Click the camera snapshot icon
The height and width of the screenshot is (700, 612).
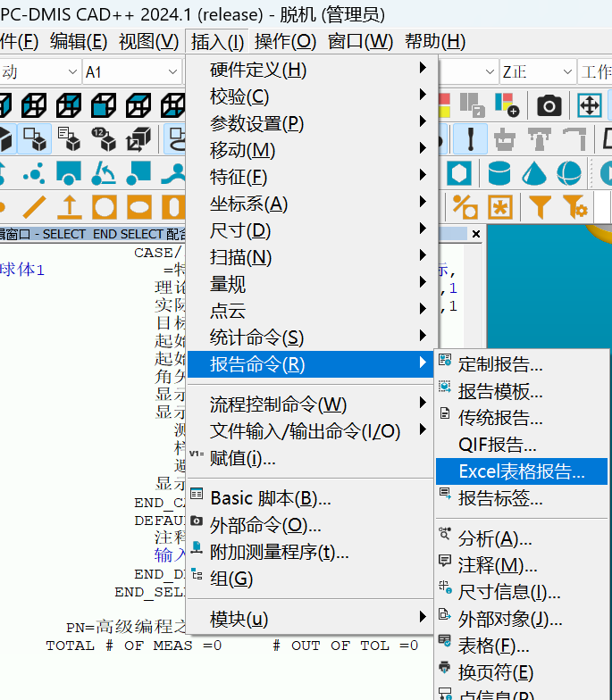[549, 105]
